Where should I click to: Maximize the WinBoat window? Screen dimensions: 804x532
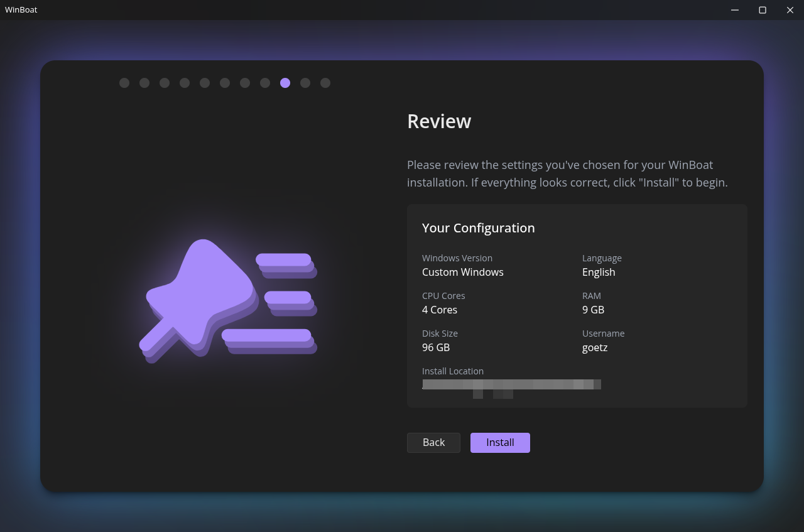pyautogui.click(x=763, y=10)
